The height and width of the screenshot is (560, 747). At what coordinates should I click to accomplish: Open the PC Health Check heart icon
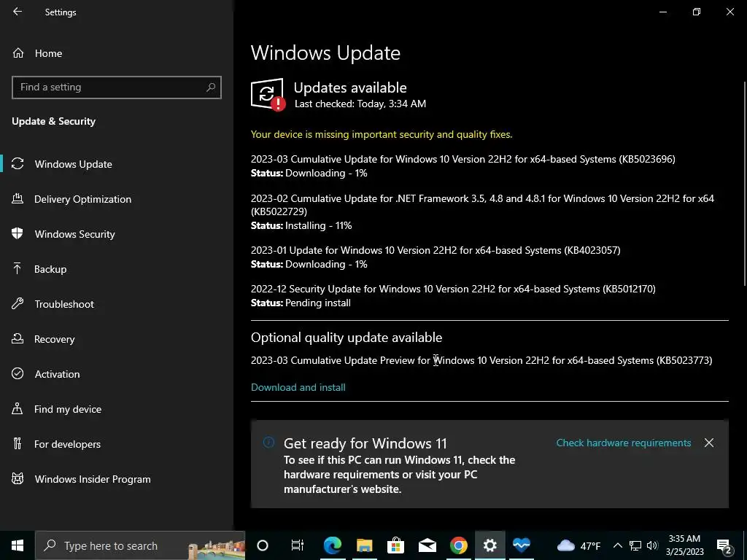521,544
